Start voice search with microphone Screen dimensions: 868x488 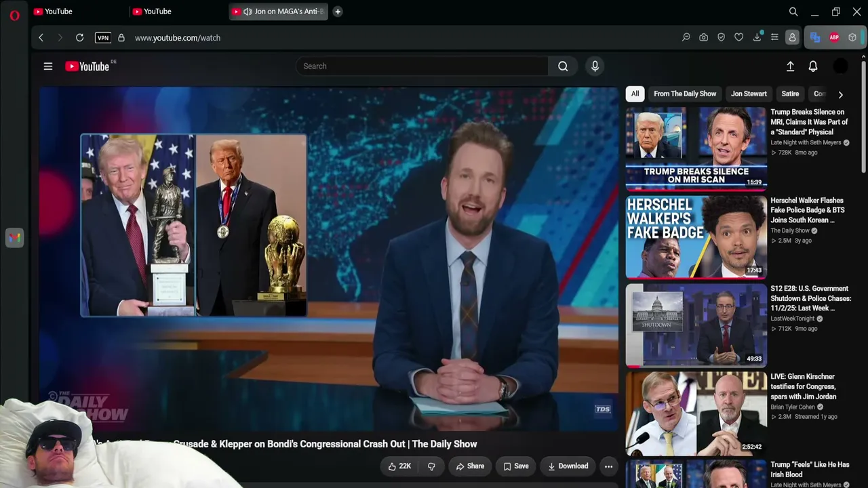595,66
